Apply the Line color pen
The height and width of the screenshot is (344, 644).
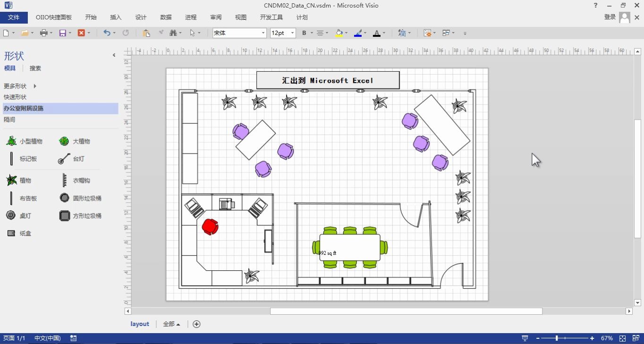[357, 33]
